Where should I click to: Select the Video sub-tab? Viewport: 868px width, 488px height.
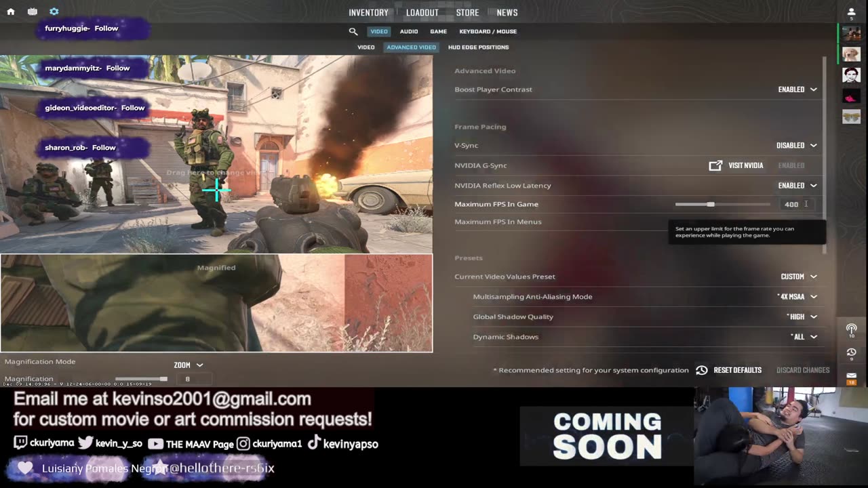[x=366, y=47]
